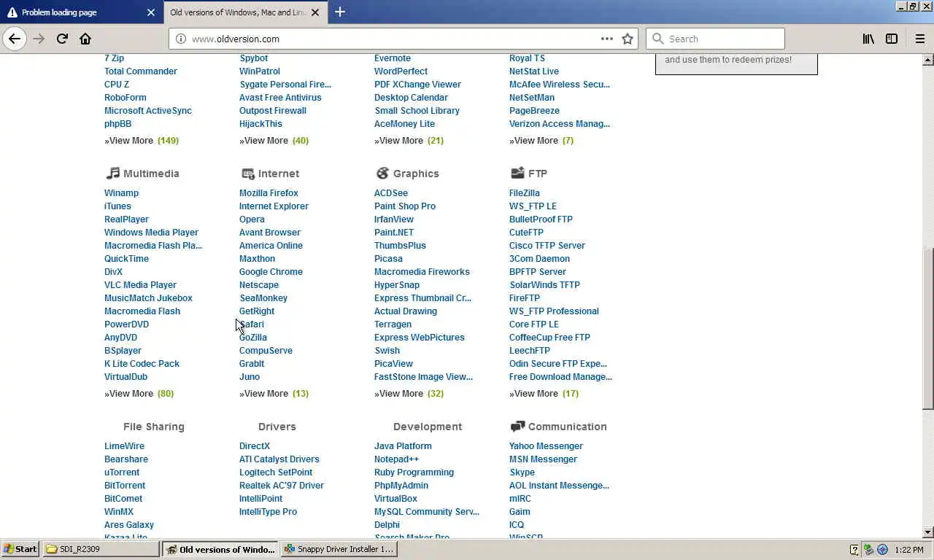Go to the browser Home page
This screenshot has width=934, height=560.
(85, 39)
